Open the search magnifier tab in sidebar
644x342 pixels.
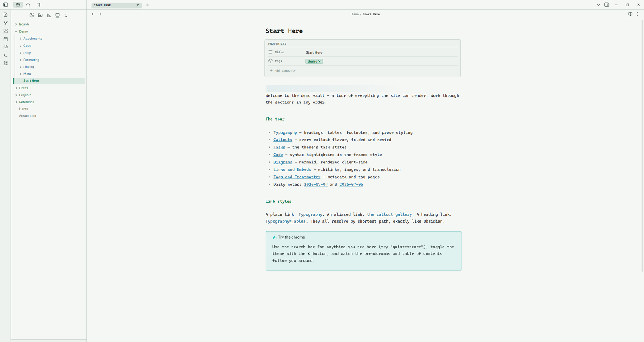coord(28,5)
